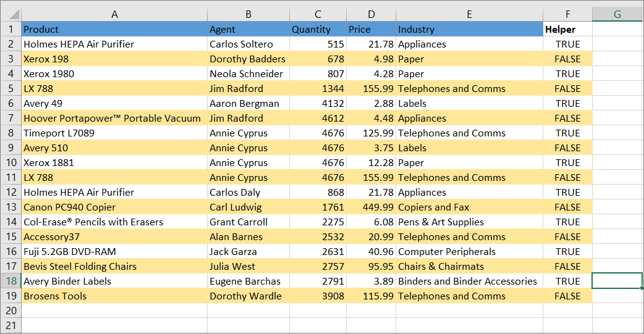This screenshot has height=334, width=644.
Task: Select Col-Erase Pencils with Erasers cell
Action: (x=114, y=222)
